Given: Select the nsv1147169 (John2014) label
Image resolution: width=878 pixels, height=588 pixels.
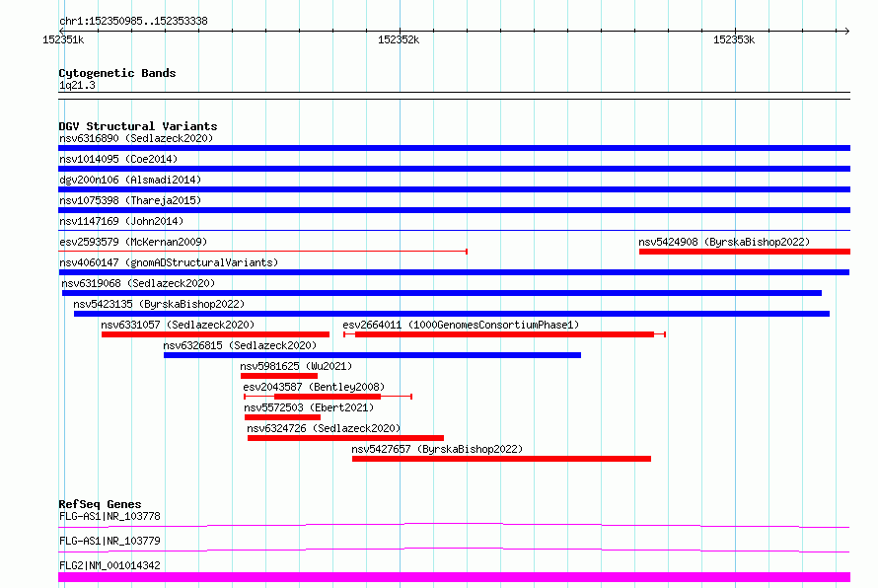Looking at the screenshot, I should click(121, 221).
